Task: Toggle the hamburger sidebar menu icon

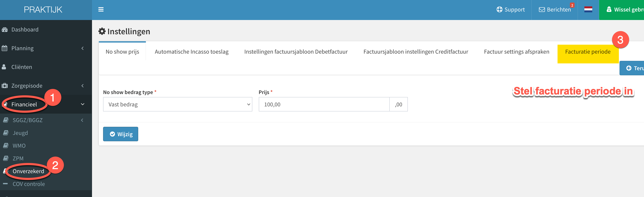Action: point(101,10)
